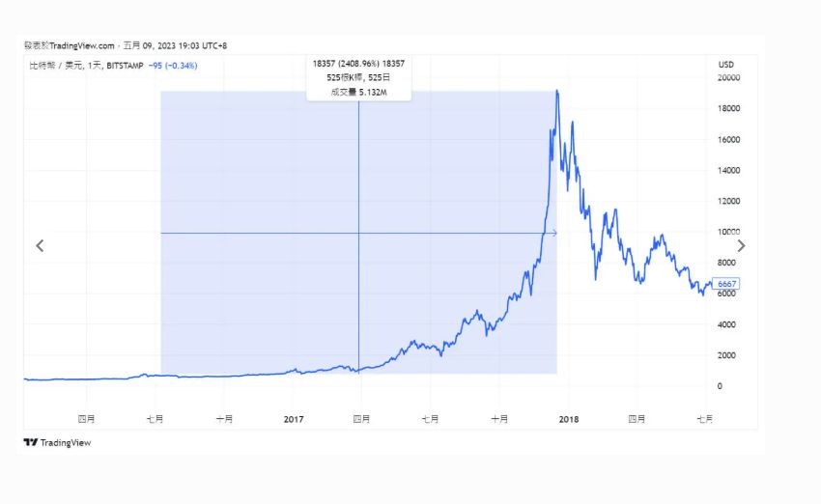Open the TradingView text link at bottom
The height and width of the screenshot is (504, 821).
[66, 443]
